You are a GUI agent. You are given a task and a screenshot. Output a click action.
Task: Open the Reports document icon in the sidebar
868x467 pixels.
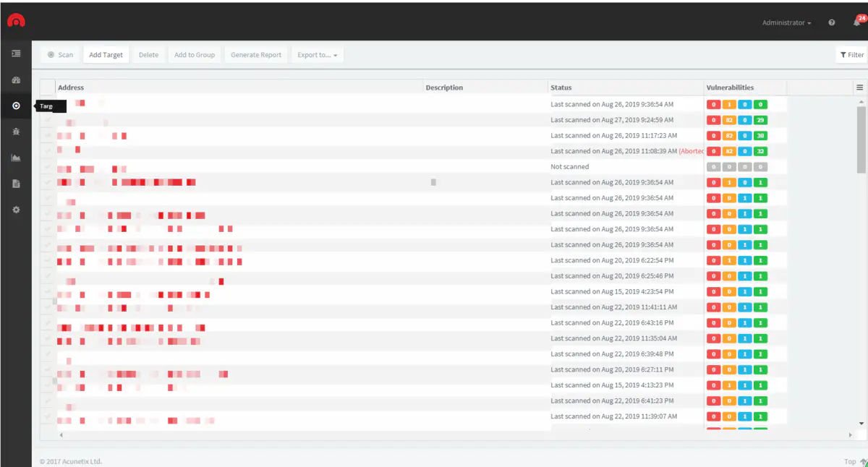coord(16,184)
